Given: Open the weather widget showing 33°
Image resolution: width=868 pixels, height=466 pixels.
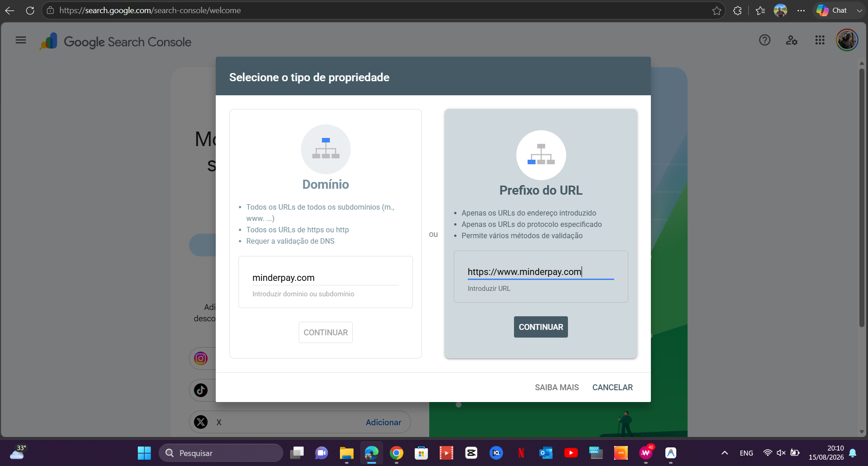Looking at the screenshot, I should point(18,452).
